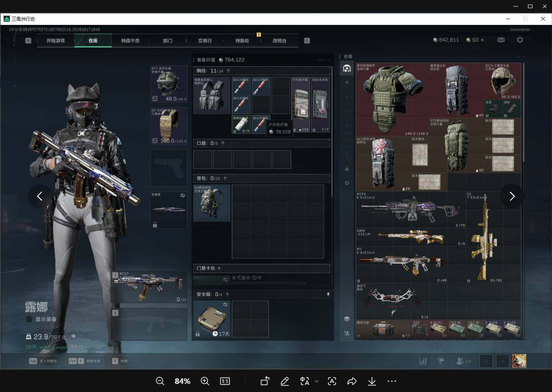Select the 3/3 canister item in chest rig
552x392 pixels.
point(241,124)
